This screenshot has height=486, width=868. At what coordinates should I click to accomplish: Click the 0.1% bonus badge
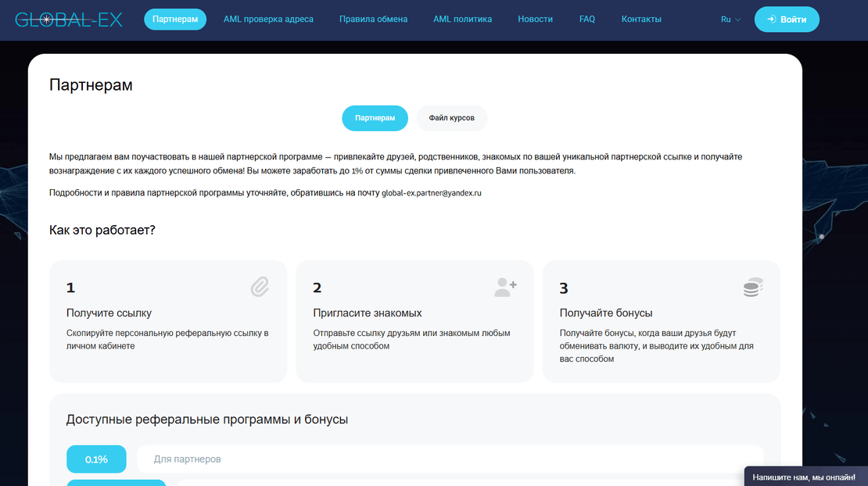(96, 459)
